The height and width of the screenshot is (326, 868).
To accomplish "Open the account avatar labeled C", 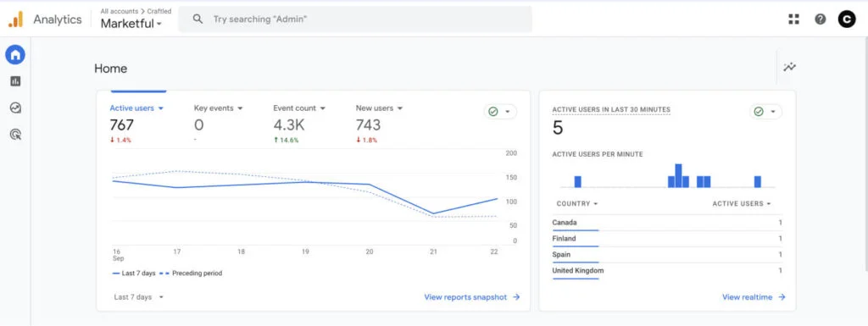I will pyautogui.click(x=847, y=19).
